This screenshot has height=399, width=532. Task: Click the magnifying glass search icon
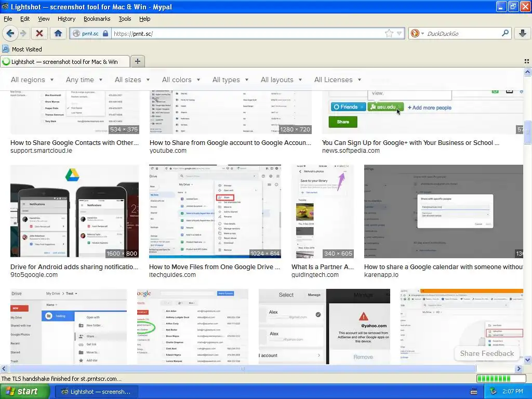[x=505, y=33]
